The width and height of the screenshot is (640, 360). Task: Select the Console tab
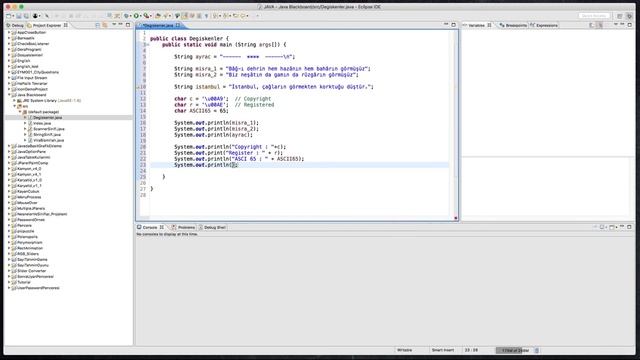click(x=150, y=227)
